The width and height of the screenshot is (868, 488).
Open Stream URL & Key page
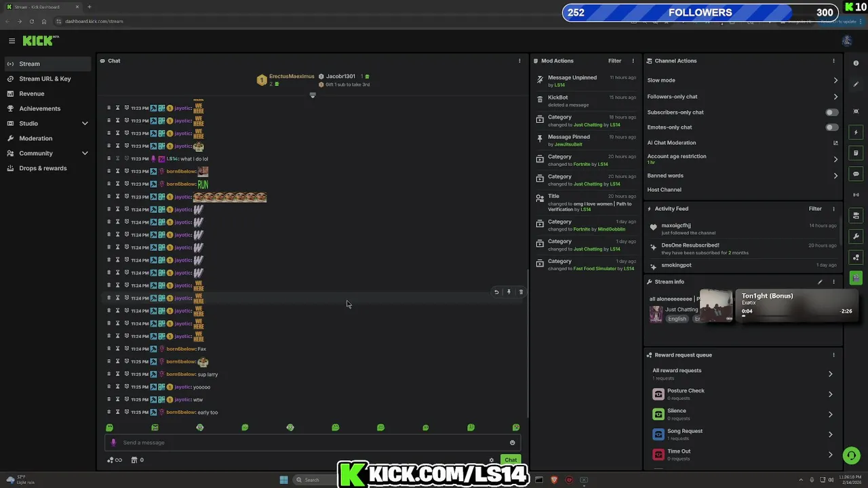[47, 79]
